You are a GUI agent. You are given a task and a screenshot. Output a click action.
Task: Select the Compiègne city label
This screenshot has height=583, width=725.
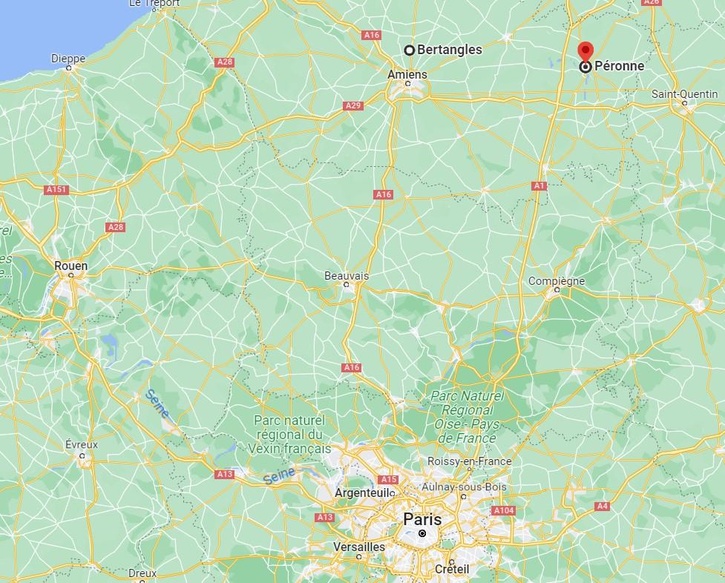556,281
